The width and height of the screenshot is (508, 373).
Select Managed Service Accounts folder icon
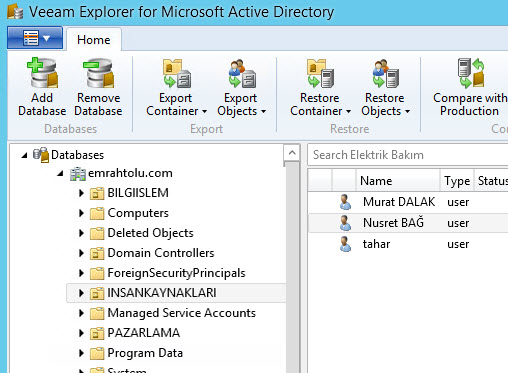coord(97,313)
